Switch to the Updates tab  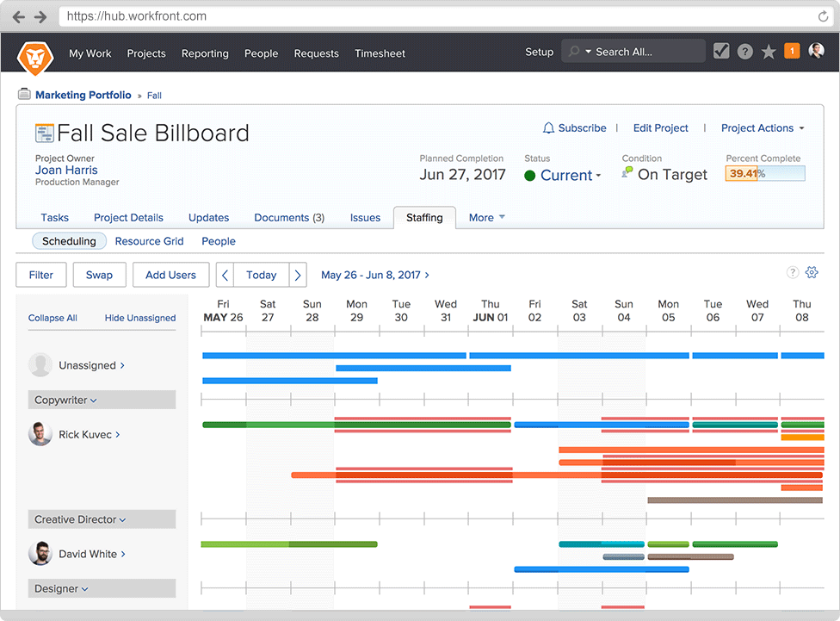(x=208, y=218)
